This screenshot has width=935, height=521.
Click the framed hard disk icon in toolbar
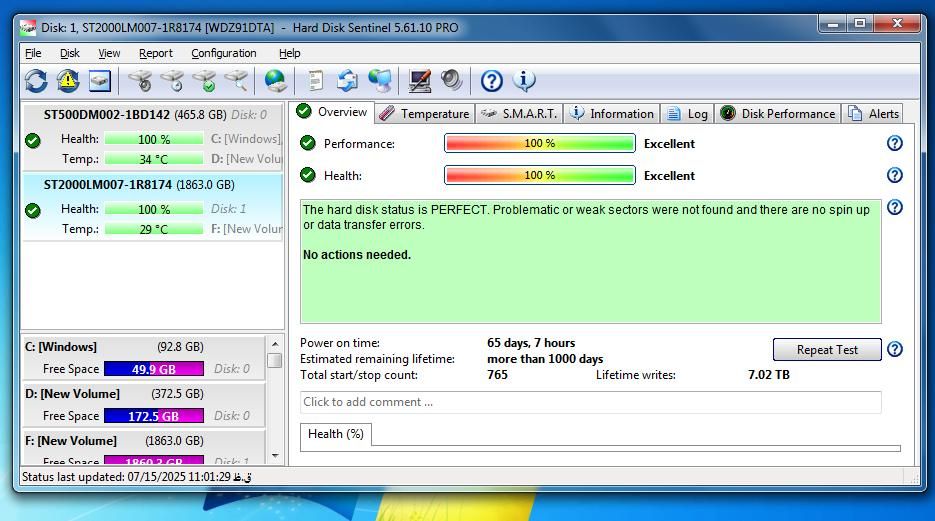100,80
